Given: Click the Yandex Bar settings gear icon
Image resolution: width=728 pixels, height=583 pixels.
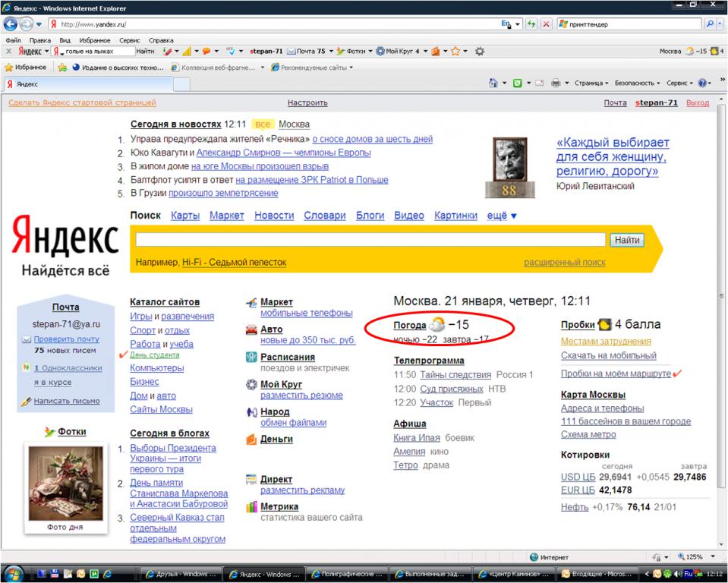Looking at the screenshot, I should click(480, 52).
